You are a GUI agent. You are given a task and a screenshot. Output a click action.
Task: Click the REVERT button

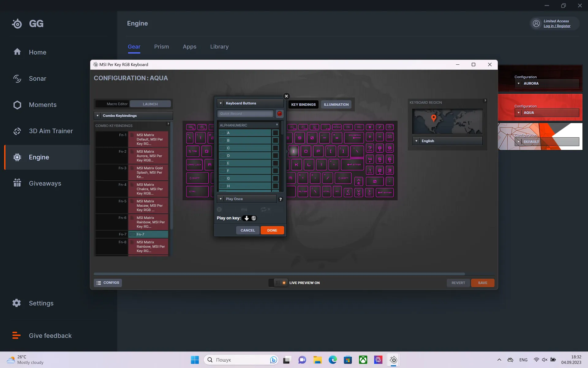[458, 283]
